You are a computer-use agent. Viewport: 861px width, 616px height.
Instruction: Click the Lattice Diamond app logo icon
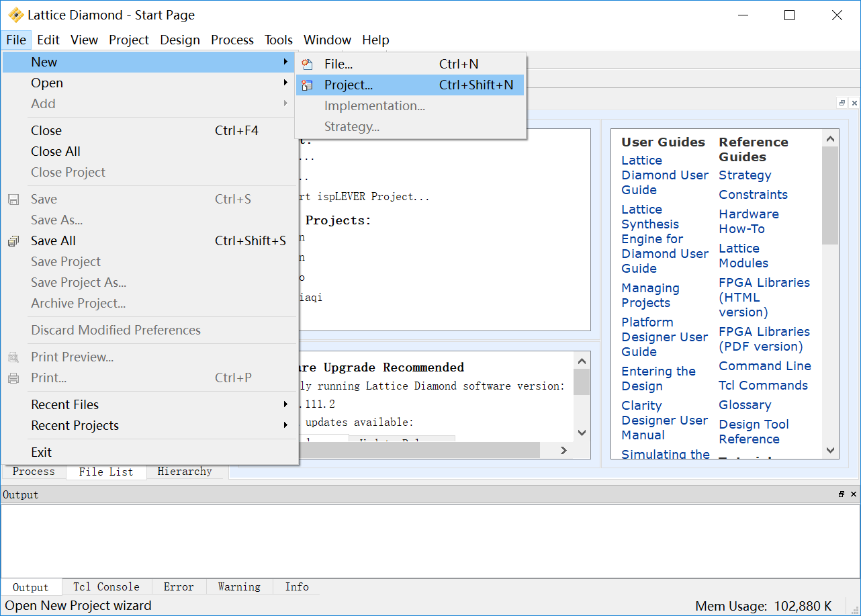coord(15,15)
